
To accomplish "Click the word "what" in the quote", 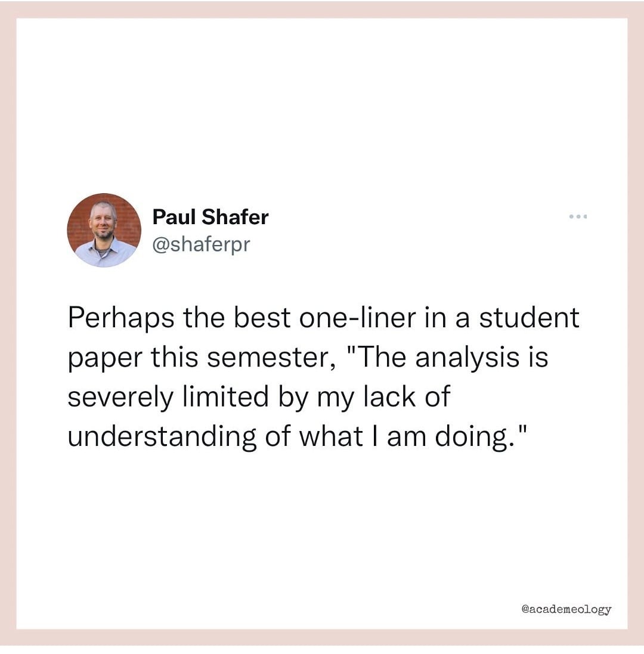I will [331, 437].
